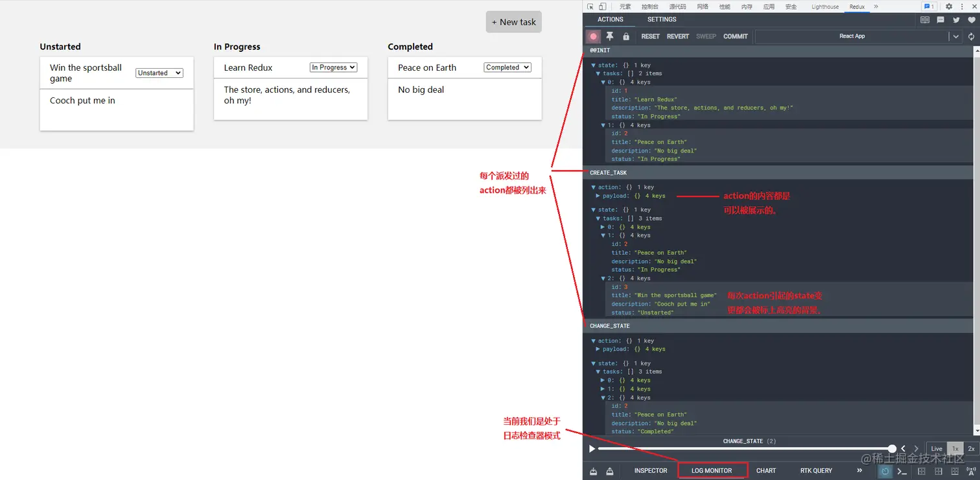The width and height of the screenshot is (980, 480).
Task: Change Win the sportsball game status dropdown
Action: click(x=158, y=73)
